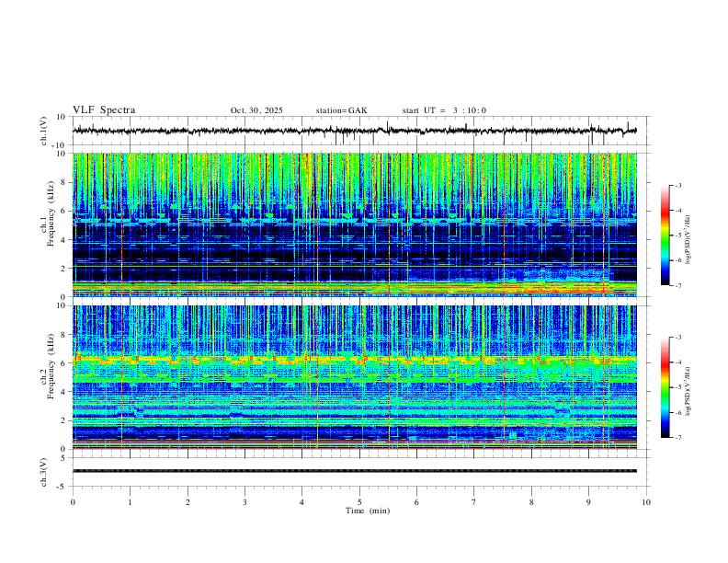Click the 'station=GAK' label
This screenshot has height=563, width=728.
point(341,110)
